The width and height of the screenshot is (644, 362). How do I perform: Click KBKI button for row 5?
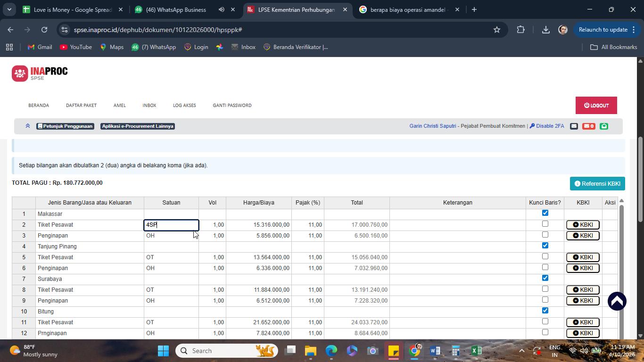tap(583, 257)
